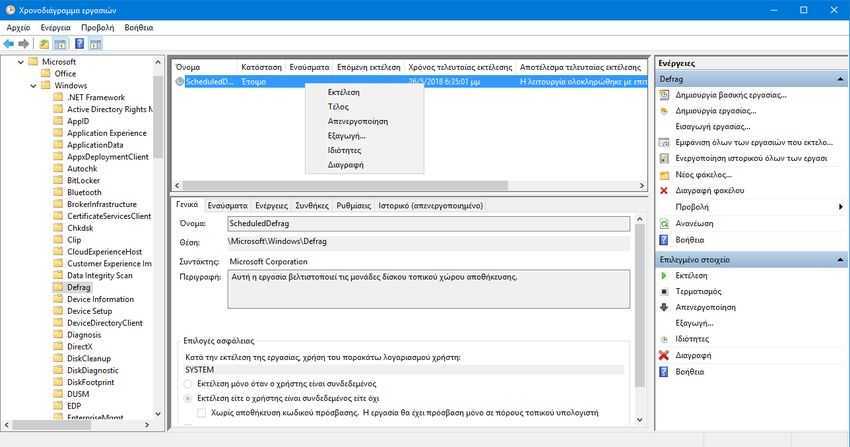Select the DiskDiagnostic folder in the tree
Viewport: 850px width, 447px height.
pos(93,370)
